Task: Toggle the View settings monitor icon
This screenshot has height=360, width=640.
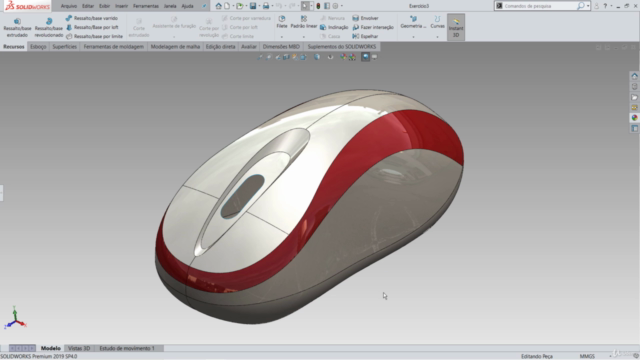Action: tap(374, 57)
